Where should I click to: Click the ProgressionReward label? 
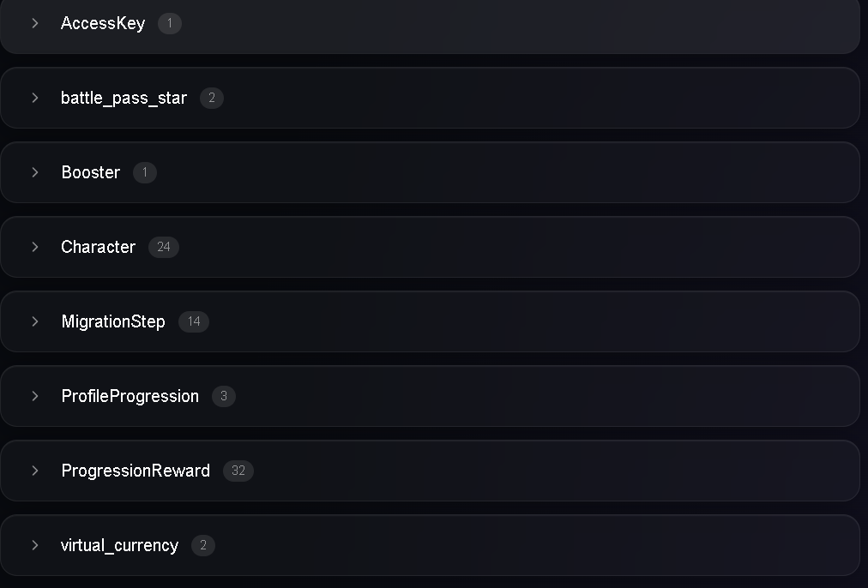[x=136, y=471]
